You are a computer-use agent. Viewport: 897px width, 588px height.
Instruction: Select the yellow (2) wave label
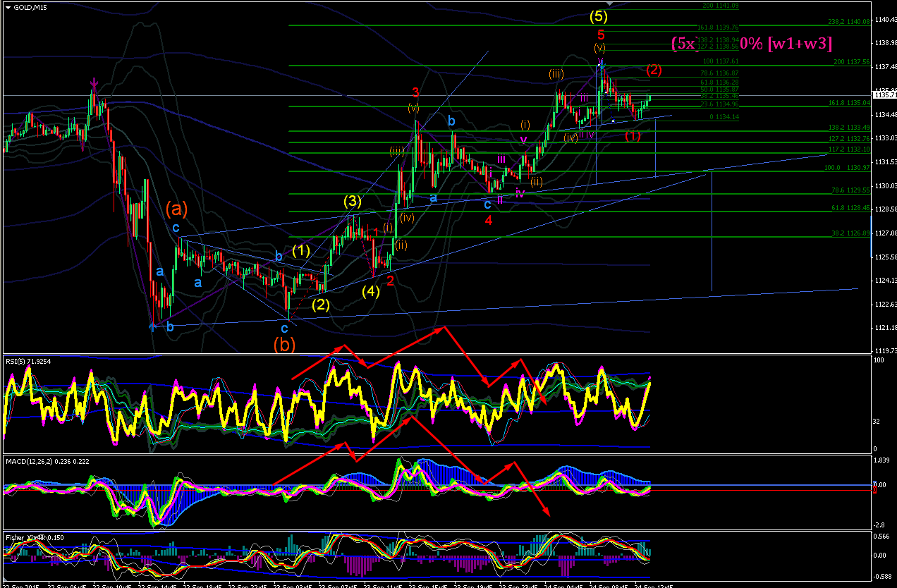coord(321,305)
